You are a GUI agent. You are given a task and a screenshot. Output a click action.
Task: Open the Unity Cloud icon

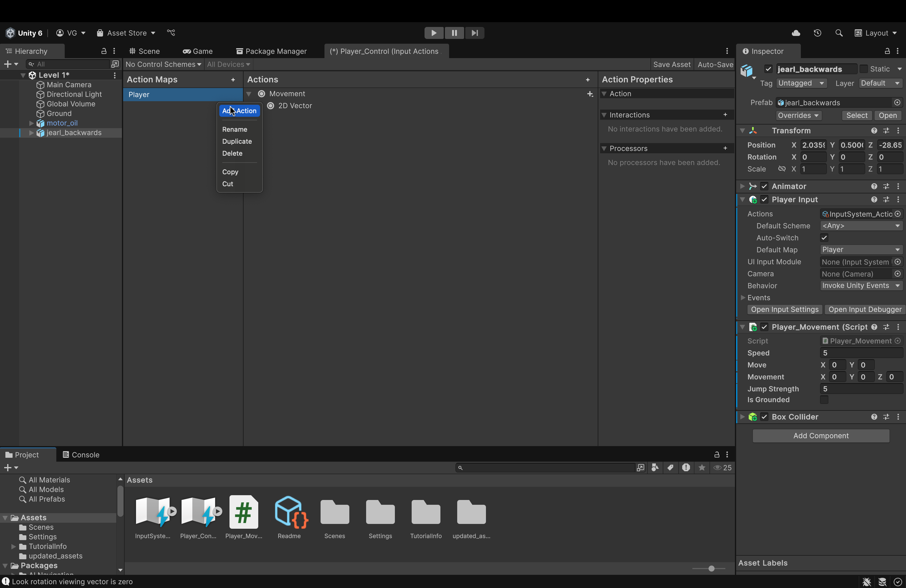click(796, 33)
